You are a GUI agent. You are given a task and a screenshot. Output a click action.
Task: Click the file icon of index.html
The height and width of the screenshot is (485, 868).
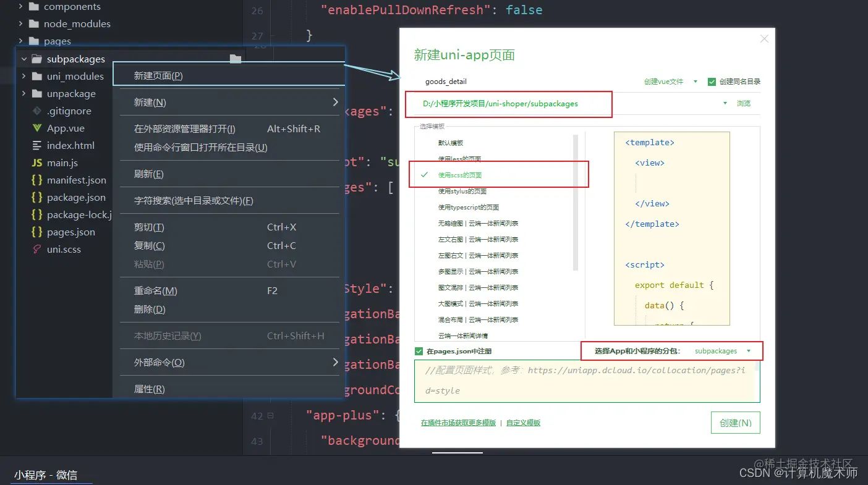pos(36,146)
